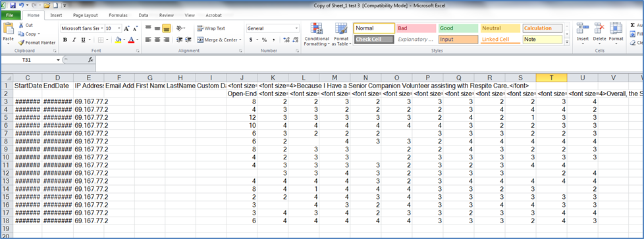Click the Format Painter icon

pos(21,42)
